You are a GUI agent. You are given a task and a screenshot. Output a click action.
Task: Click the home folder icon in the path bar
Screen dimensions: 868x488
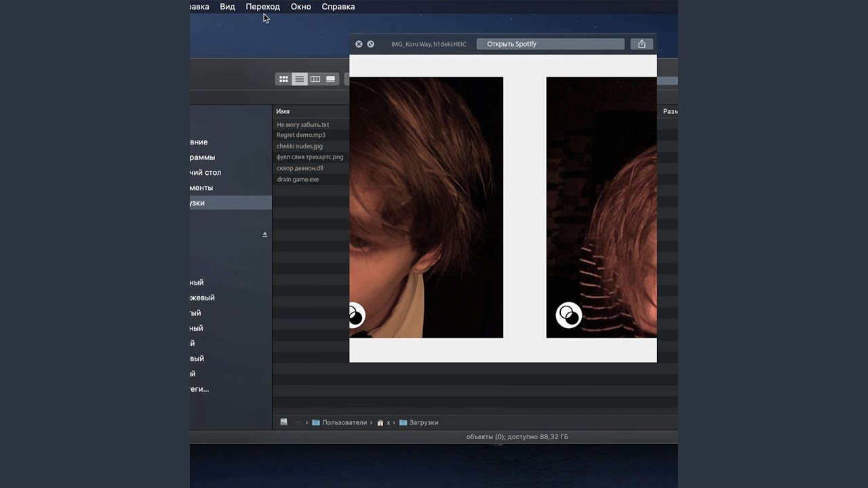pos(380,422)
